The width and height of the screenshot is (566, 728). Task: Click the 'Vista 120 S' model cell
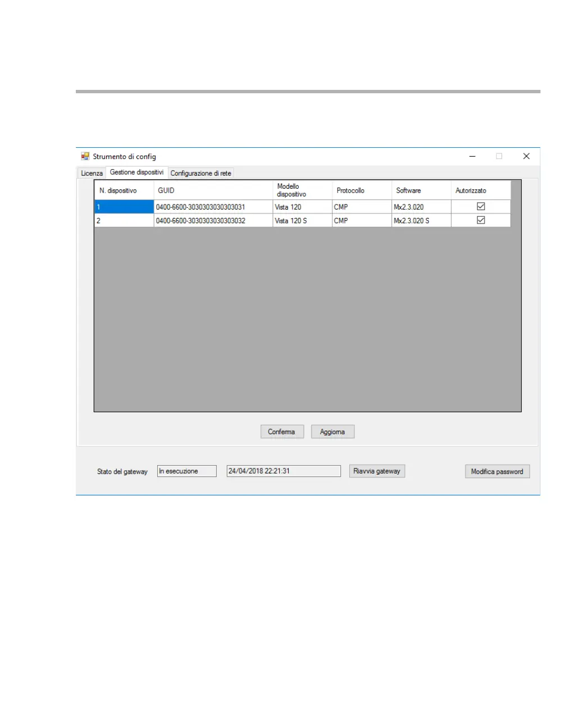tap(302, 220)
